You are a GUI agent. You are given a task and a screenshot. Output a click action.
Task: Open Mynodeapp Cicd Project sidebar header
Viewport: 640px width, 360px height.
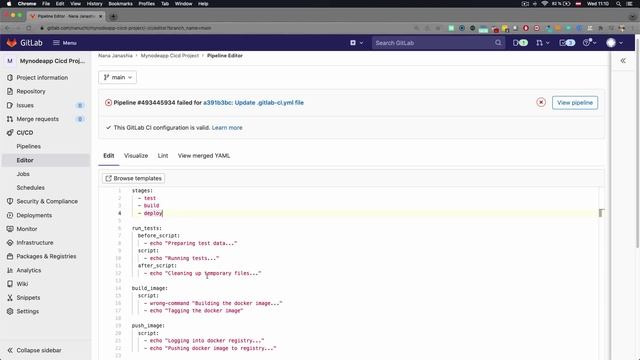46,61
